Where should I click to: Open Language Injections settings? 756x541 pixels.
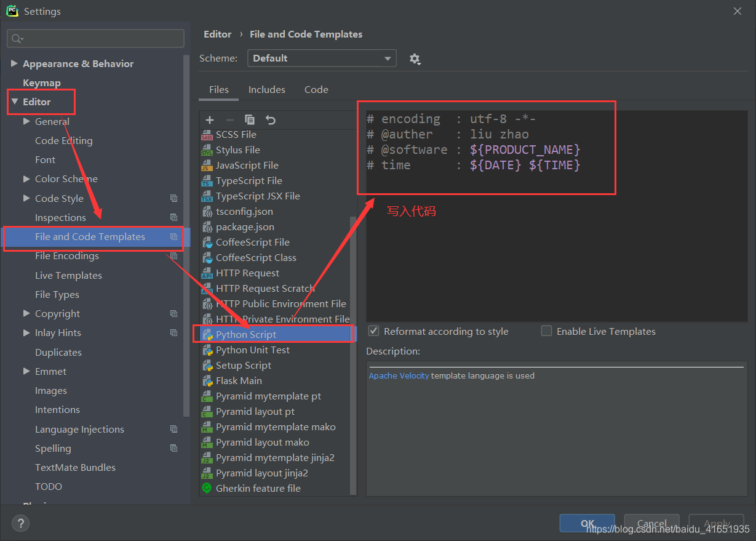pyautogui.click(x=79, y=430)
